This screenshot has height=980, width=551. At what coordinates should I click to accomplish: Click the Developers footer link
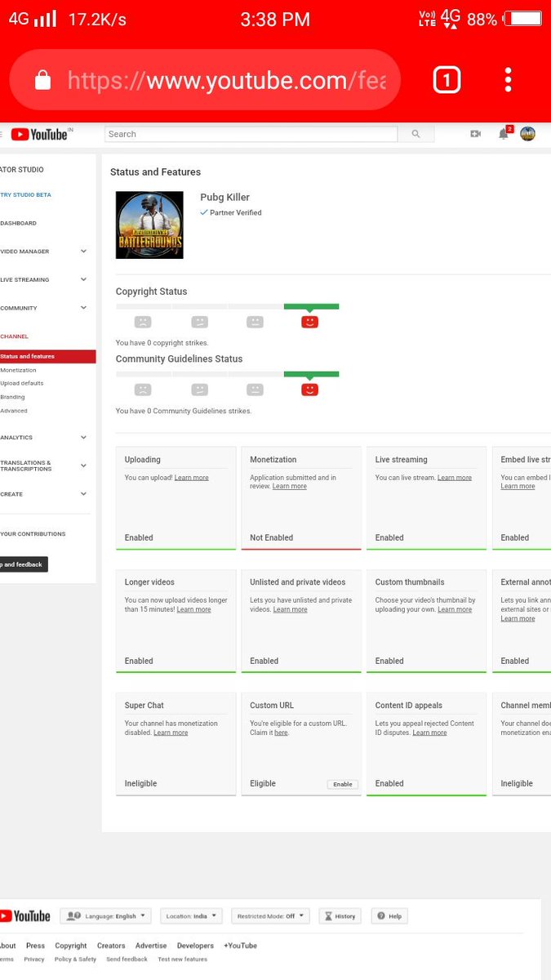pos(196,946)
